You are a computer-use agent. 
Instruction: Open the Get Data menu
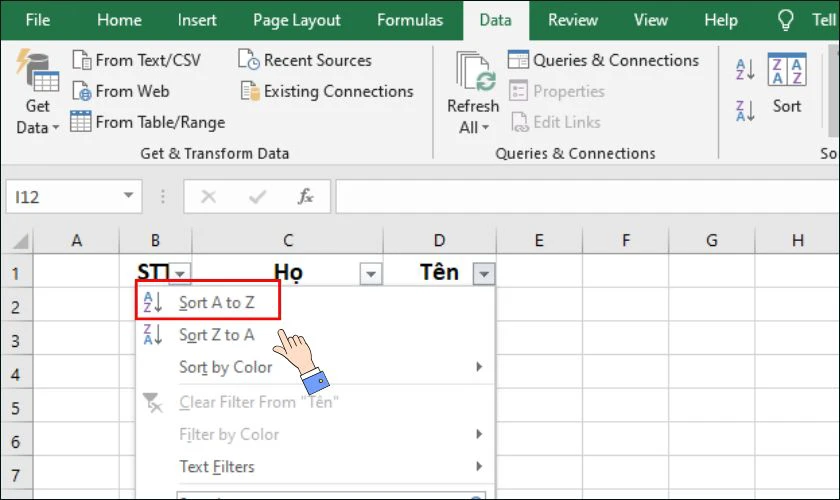37,92
